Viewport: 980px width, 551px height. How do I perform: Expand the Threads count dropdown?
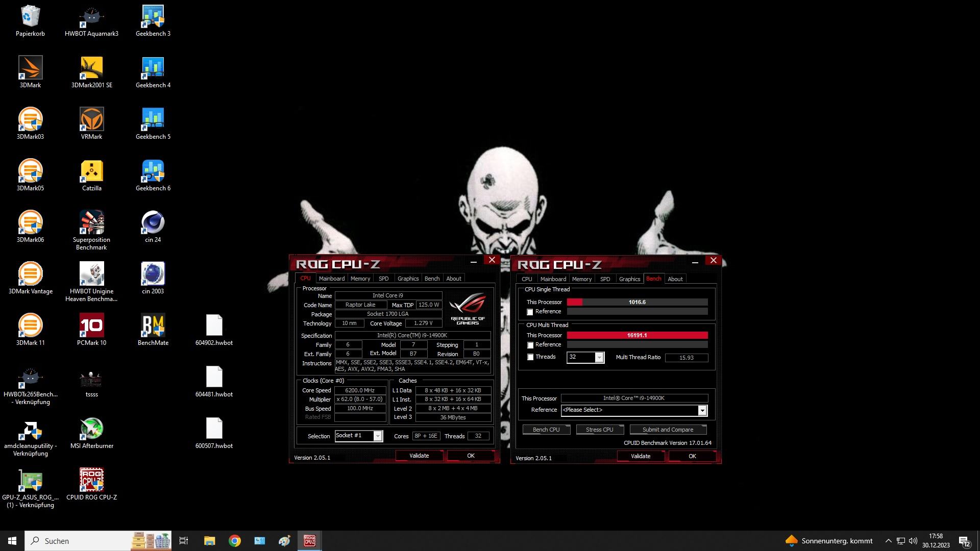599,358
